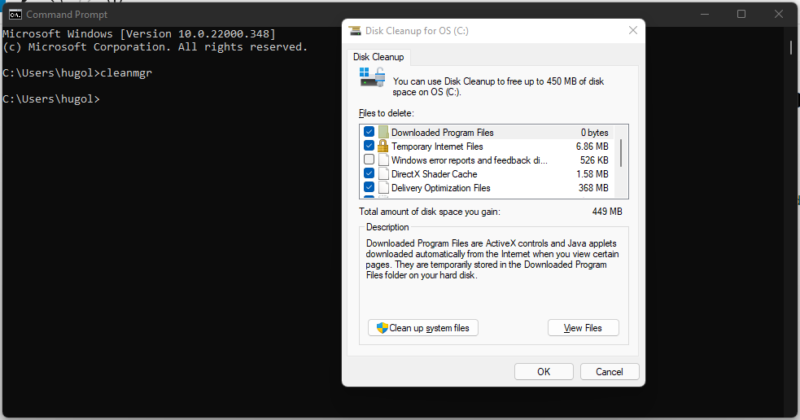Click the 1.58 MB size value

(x=592, y=174)
